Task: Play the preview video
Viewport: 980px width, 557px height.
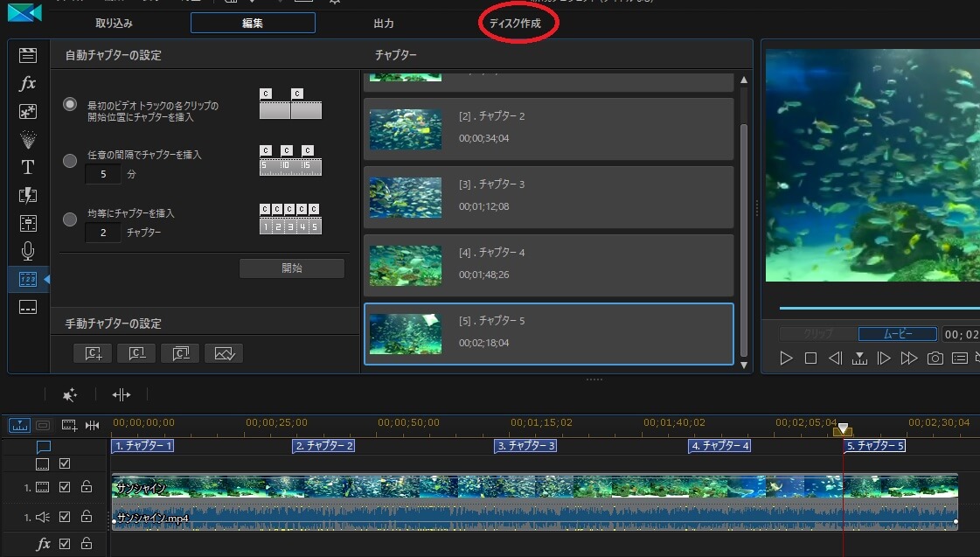Action: pyautogui.click(x=786, y=359)
